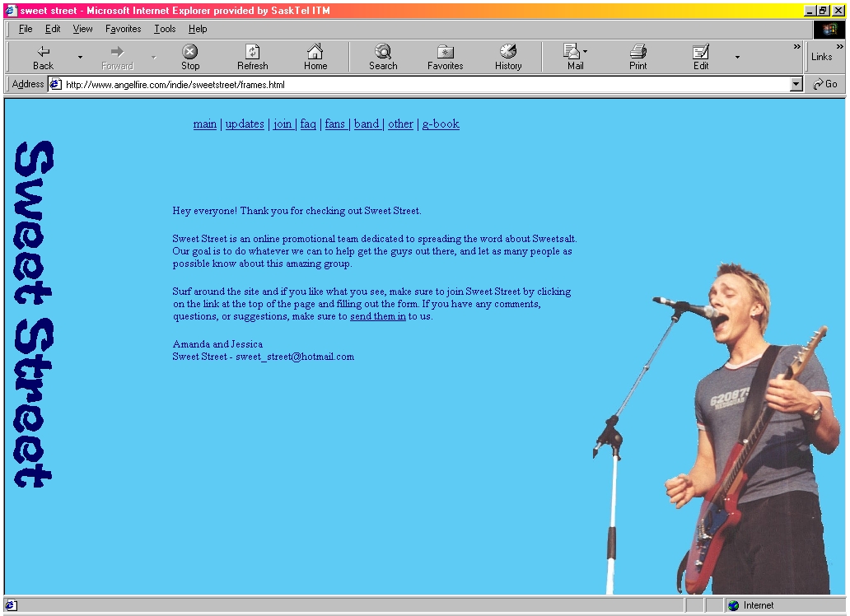The width and height of the screenshot is (850, 616).
Task: Reload the page using Refresh
Action: tap(253, 57)
